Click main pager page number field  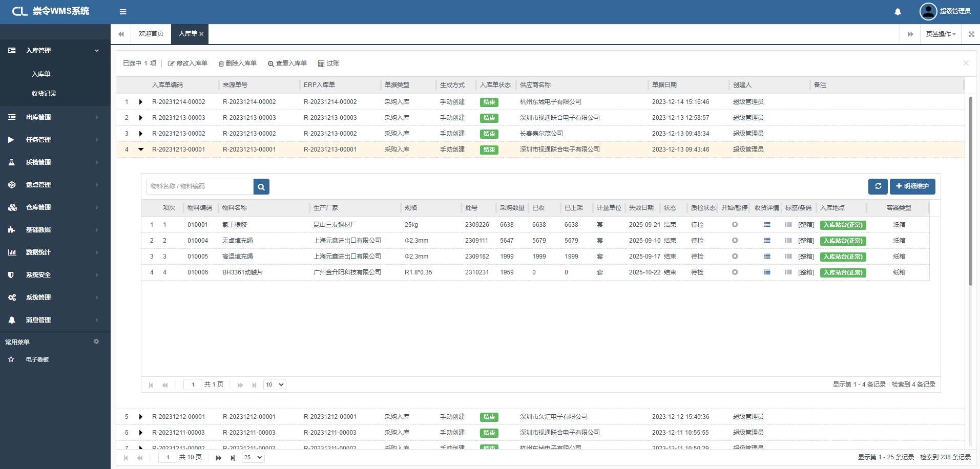(168, 457)
